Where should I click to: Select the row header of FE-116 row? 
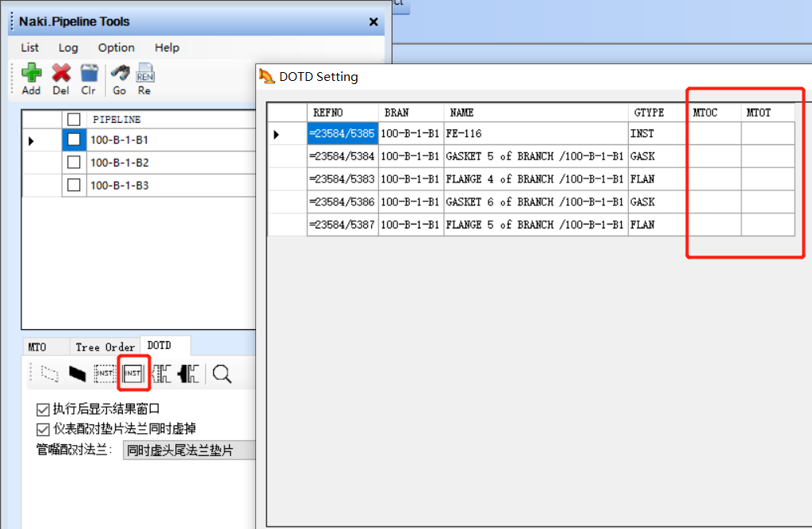287,134
